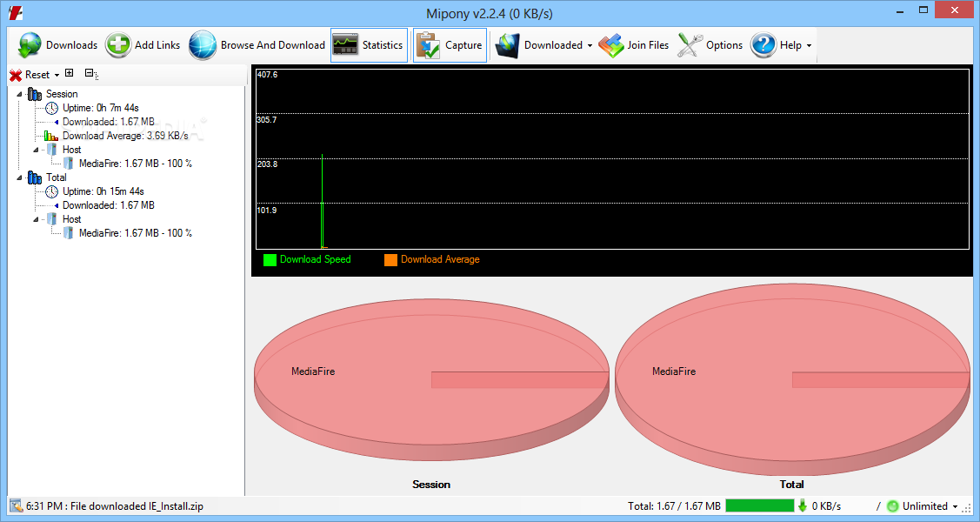Click 'File downloaded IE_Install.zip' status message
Viewport: 980px width, 522px height.
coord(137,506)
